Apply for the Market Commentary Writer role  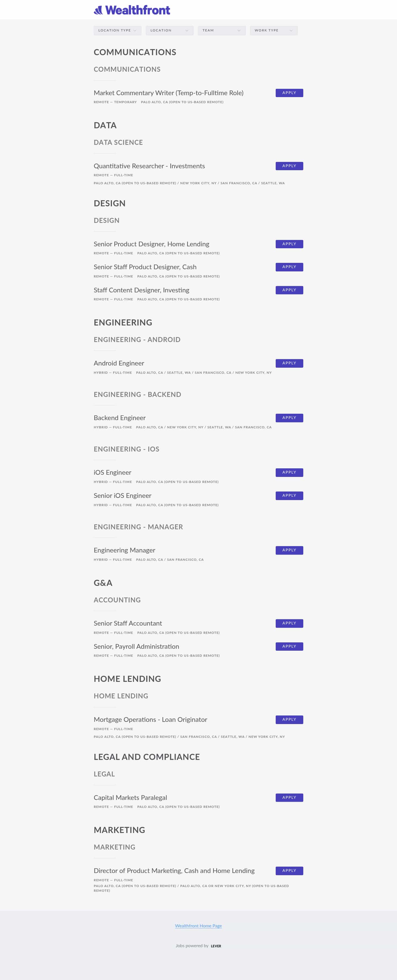click(289, 92)
